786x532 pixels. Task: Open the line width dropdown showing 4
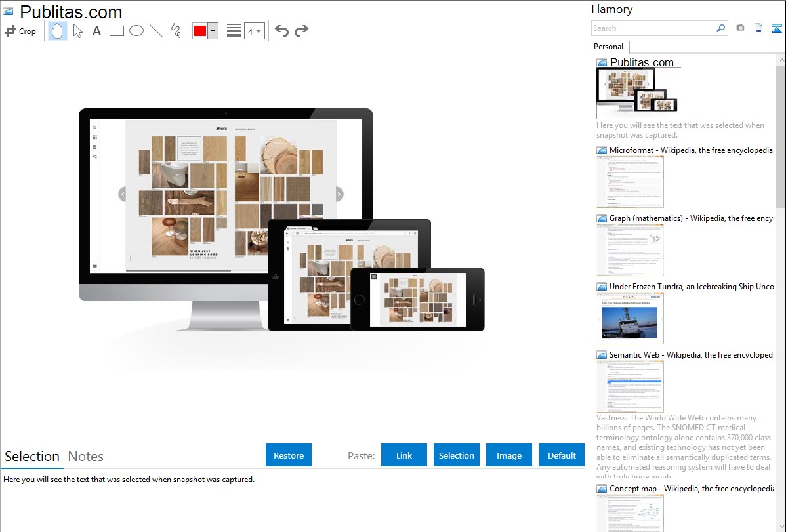tap(255, 31)
